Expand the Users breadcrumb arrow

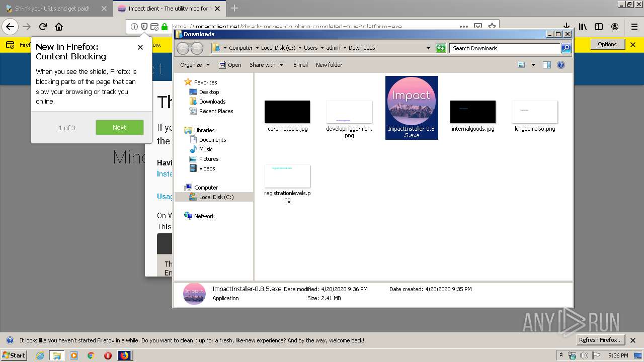coord(322,48)
